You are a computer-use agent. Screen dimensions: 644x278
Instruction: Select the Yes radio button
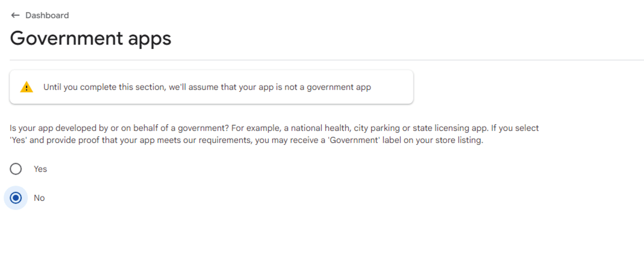point(16,169)
